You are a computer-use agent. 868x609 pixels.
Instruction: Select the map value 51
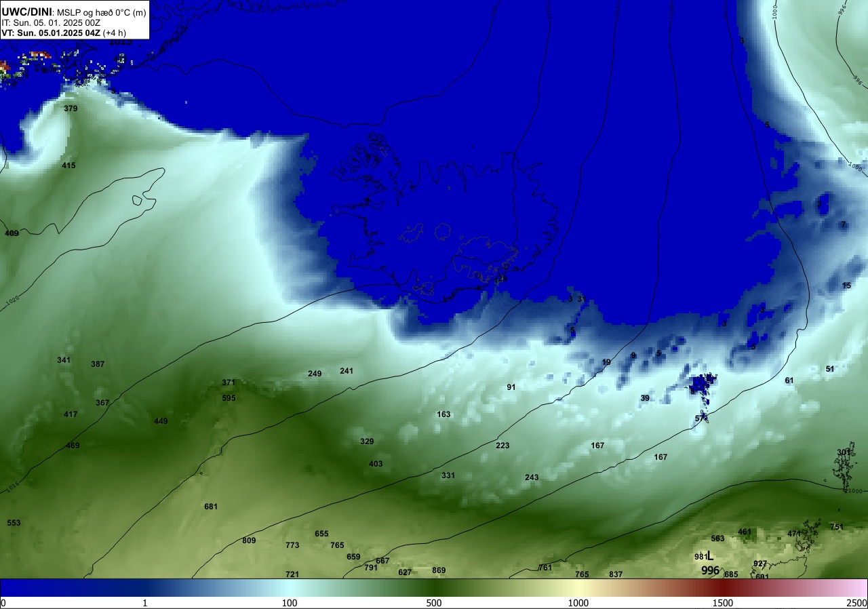pos(830,369)
